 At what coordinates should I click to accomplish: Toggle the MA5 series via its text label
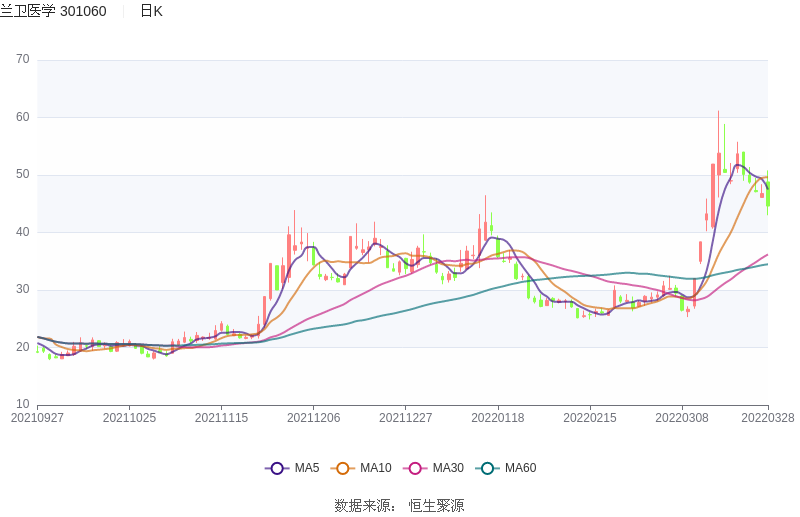coord(307,468)
